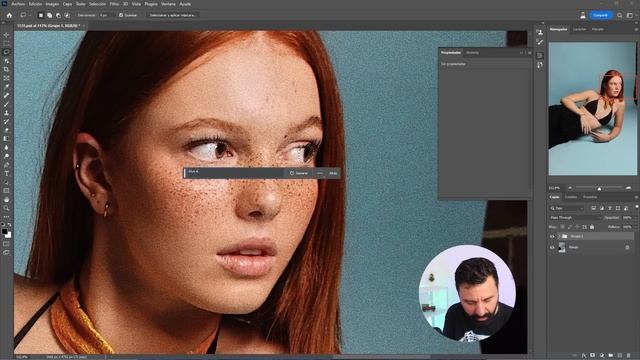Select the Eyedropper tool
This screenshot has height=360, width=640.
coord(6,87)
